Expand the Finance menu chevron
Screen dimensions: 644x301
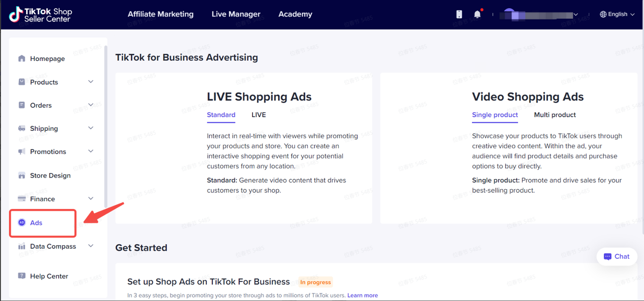[x=91, y=198]
